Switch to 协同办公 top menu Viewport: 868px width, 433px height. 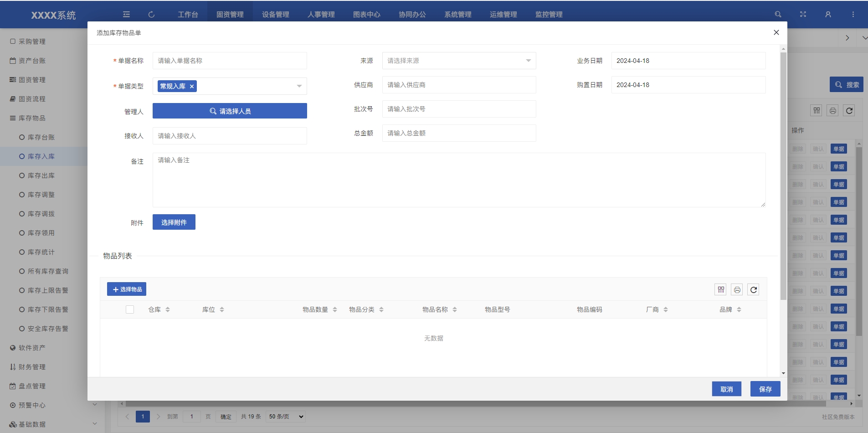(x=412, y=15)
